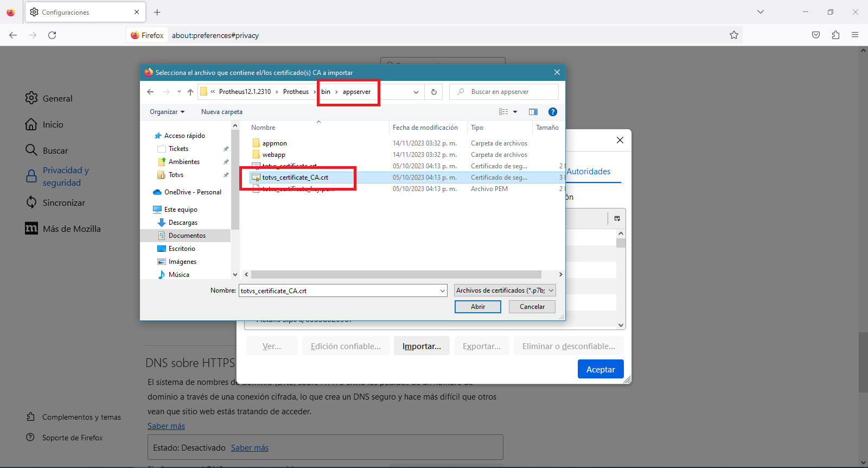Screen dimensions: 868x468
Task: Sort by Fecha de modificación column
Action: (x=425, y=128)
